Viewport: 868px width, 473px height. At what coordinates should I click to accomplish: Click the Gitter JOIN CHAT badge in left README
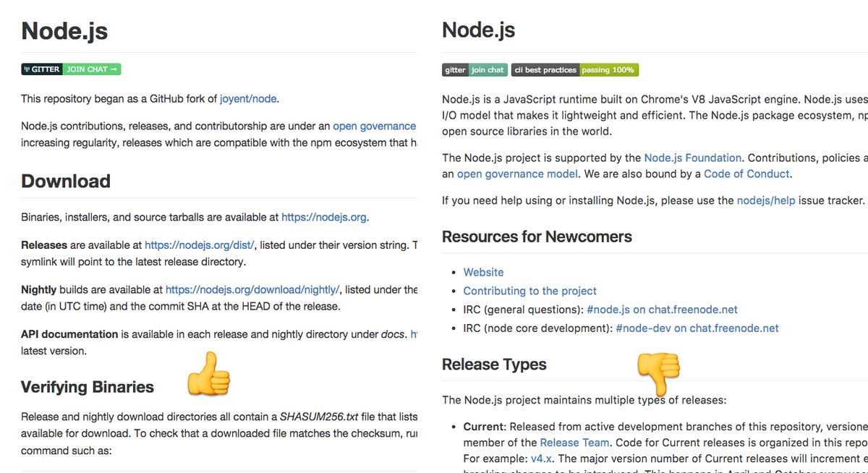pyautogui.click(x=71, y=69)
